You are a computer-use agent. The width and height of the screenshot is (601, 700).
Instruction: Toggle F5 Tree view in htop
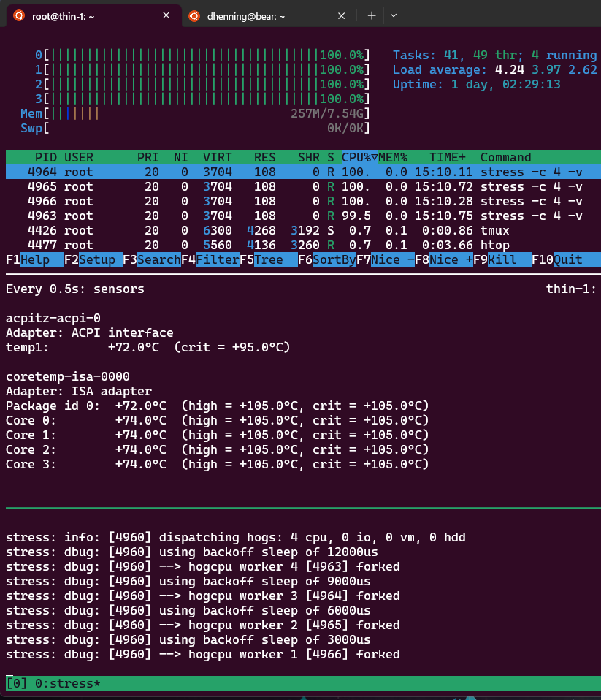point(269,260)
